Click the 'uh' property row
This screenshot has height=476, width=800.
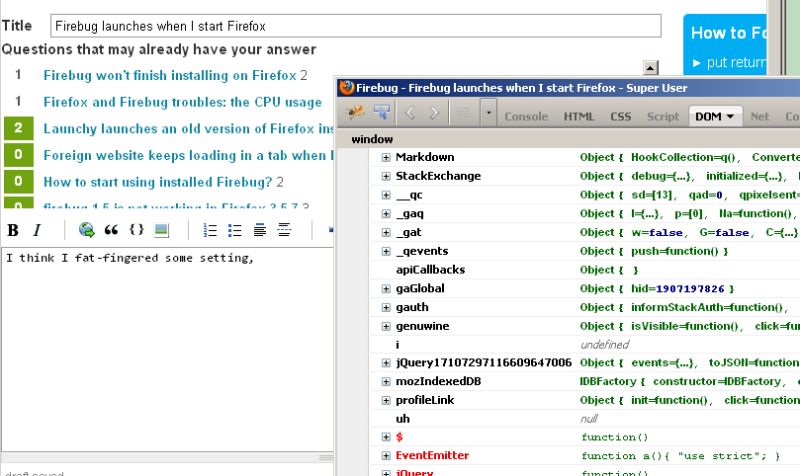click(584, 419)
